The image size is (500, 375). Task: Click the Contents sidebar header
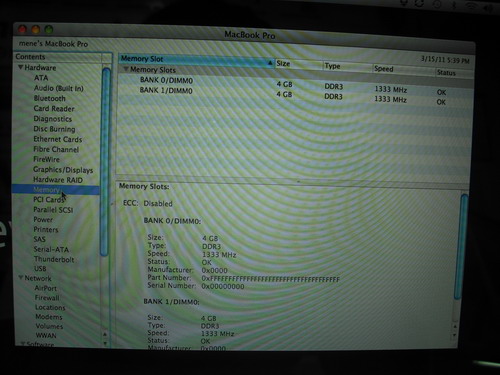58,57
